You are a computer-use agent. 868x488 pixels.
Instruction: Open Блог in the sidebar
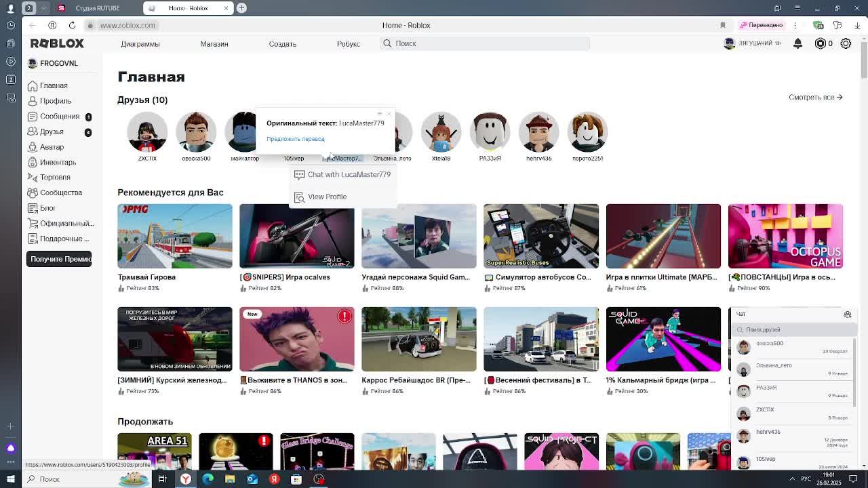[x=42, y=208]
